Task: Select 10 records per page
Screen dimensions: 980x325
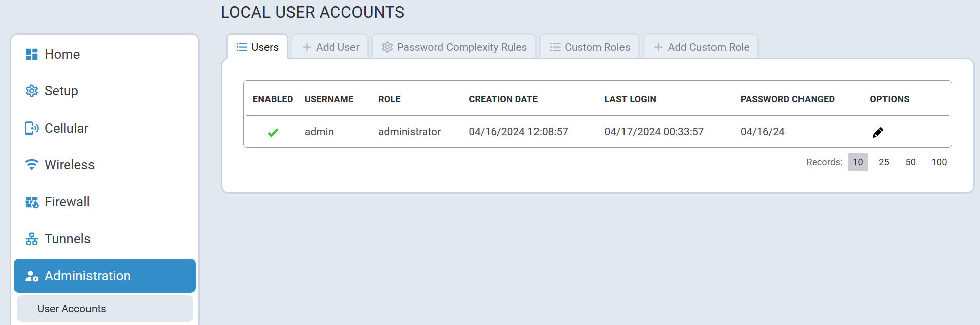Action: point(858,162)
